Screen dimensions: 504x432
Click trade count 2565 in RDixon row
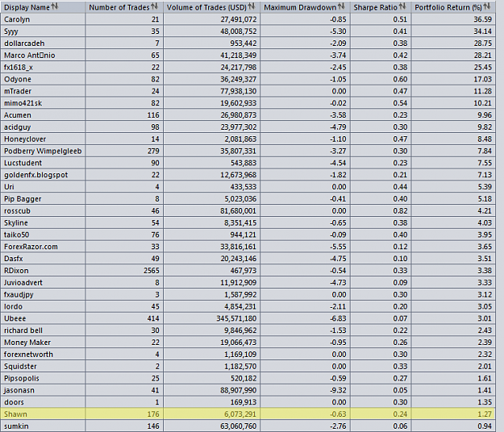pyautogui.click(x=151, y=271)
